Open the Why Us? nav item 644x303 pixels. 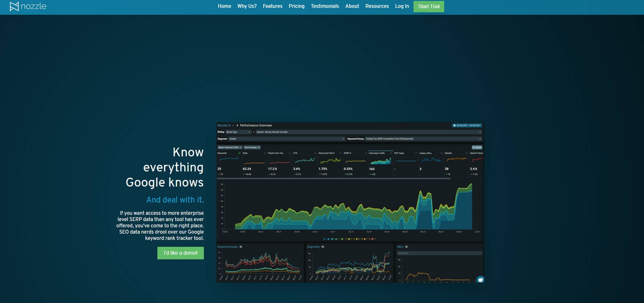[247, 6]
